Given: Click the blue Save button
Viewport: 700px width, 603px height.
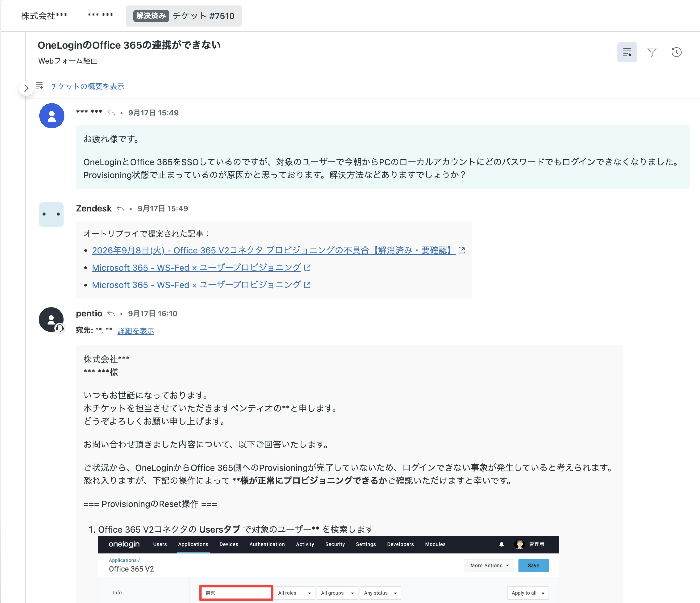Looking at the screenshot, I should coord(533,565).
